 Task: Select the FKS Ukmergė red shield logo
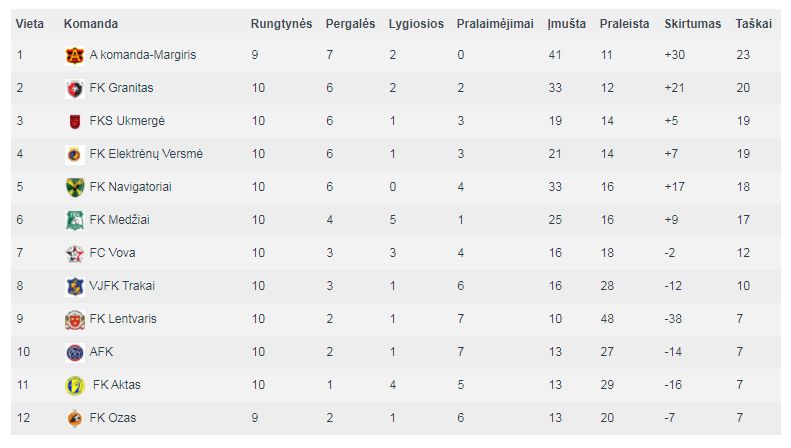click(x=75, y=122)
